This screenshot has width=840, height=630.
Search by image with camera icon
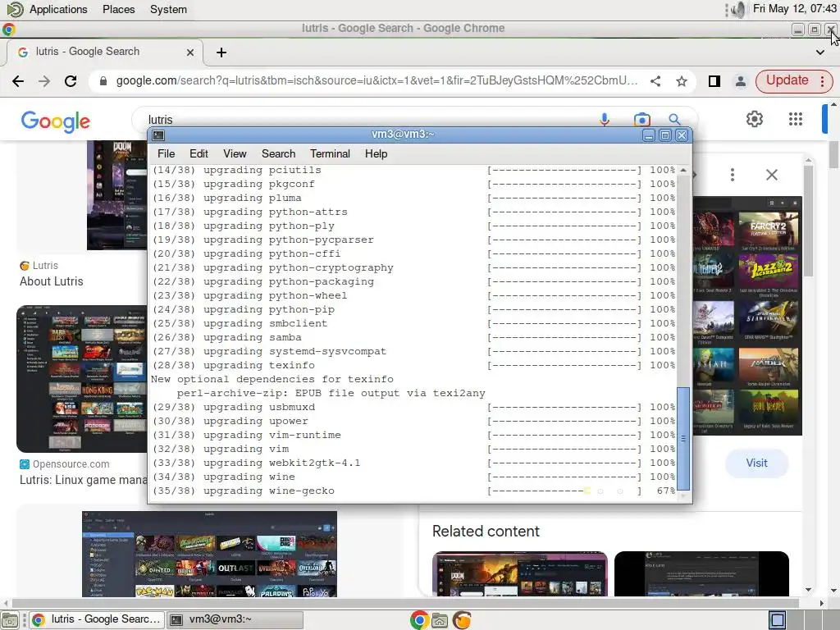(x=641, y=120)
